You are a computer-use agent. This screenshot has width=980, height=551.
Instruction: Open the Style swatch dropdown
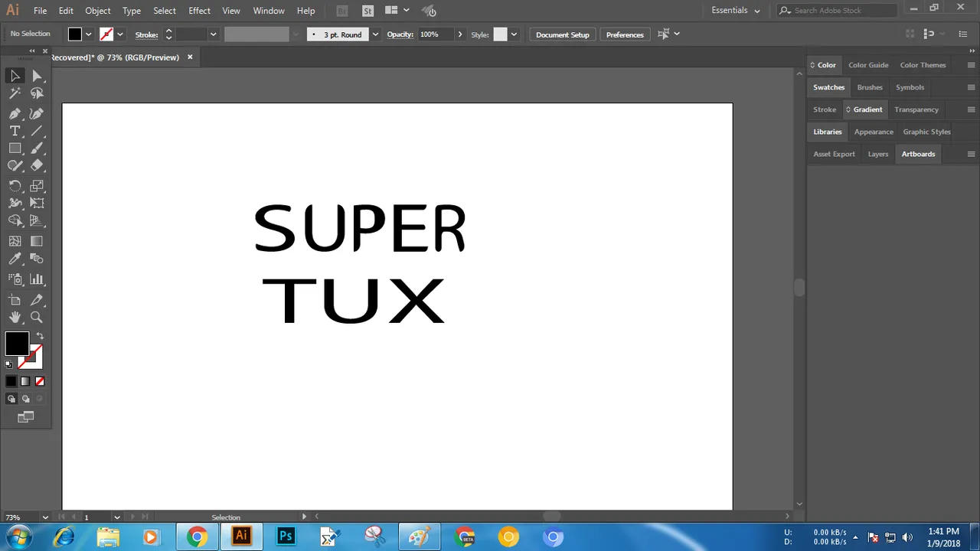[514, 34]
